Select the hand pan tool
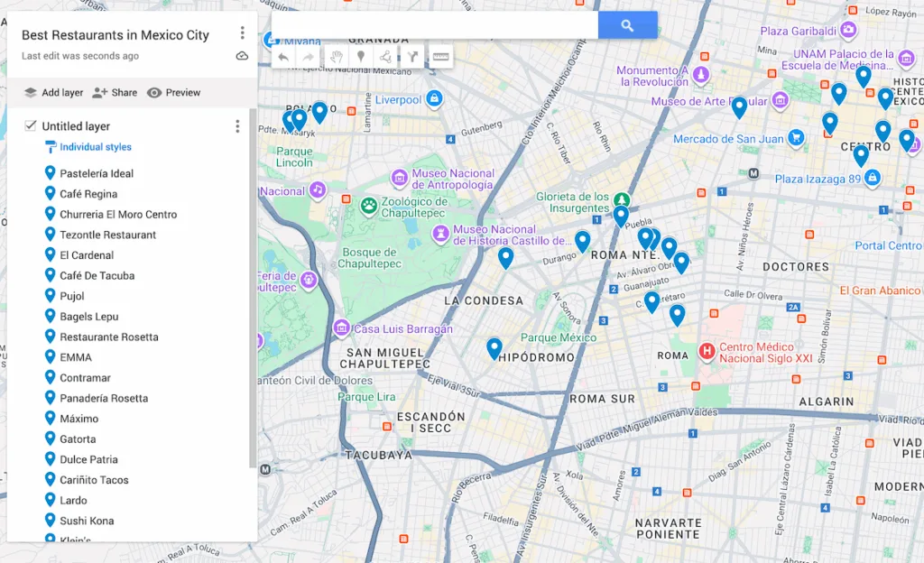 pyautogui.click(x=336, y=57)
